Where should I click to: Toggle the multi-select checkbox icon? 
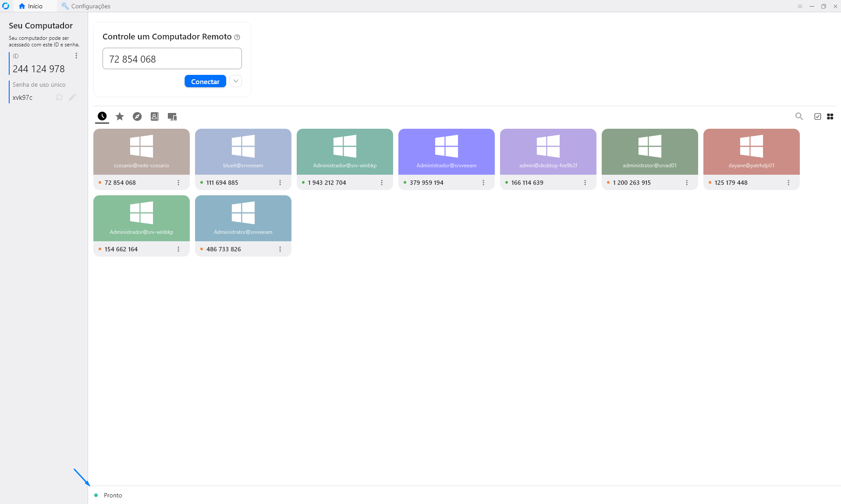(x=817, y=116)
